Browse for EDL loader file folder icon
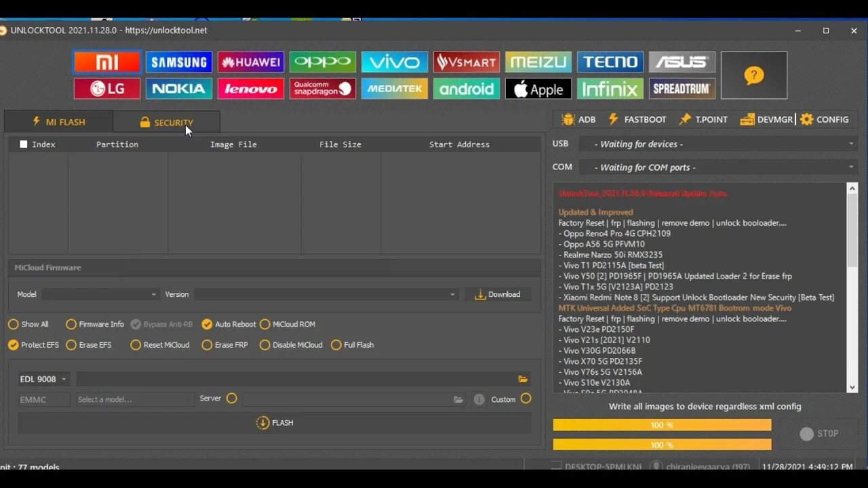This screenshot has width=868, height=488. coord(523,379)
